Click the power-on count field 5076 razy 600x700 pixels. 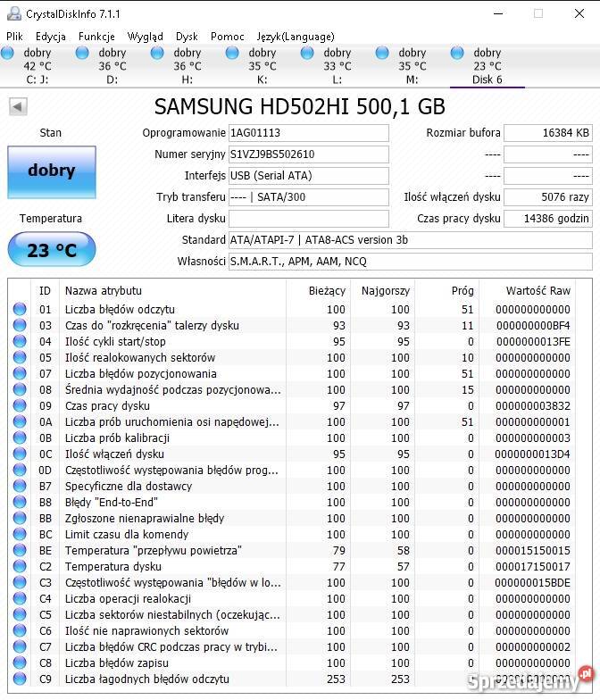coord(548,197)
